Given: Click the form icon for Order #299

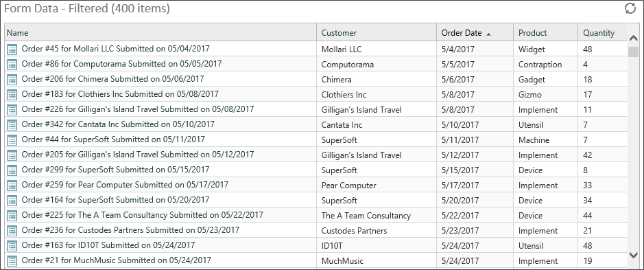Looking at the screenshot, I should 12,170.
